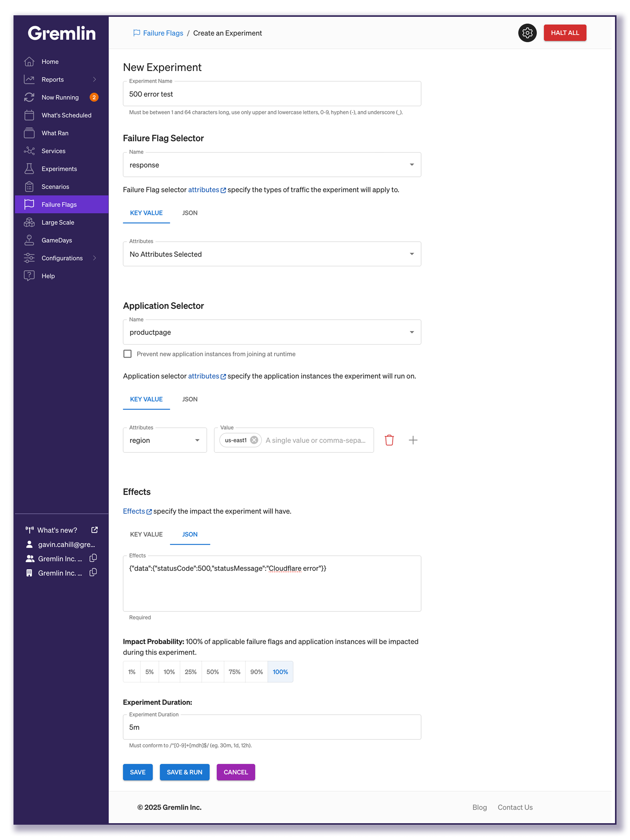Add another attribute row with the plus icon
The width and height of the screenshot is (630, 840).
(413, 440)
